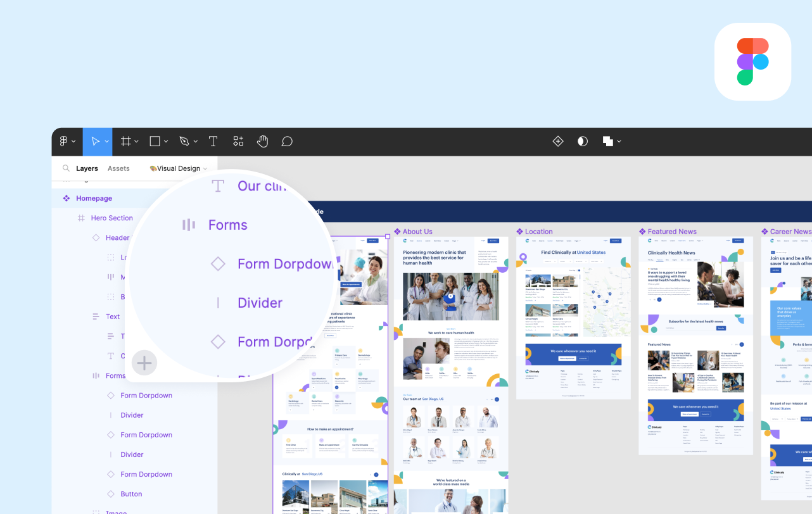Click the round plus button
This screenshot has height=514, width=812.
point(144,363)
